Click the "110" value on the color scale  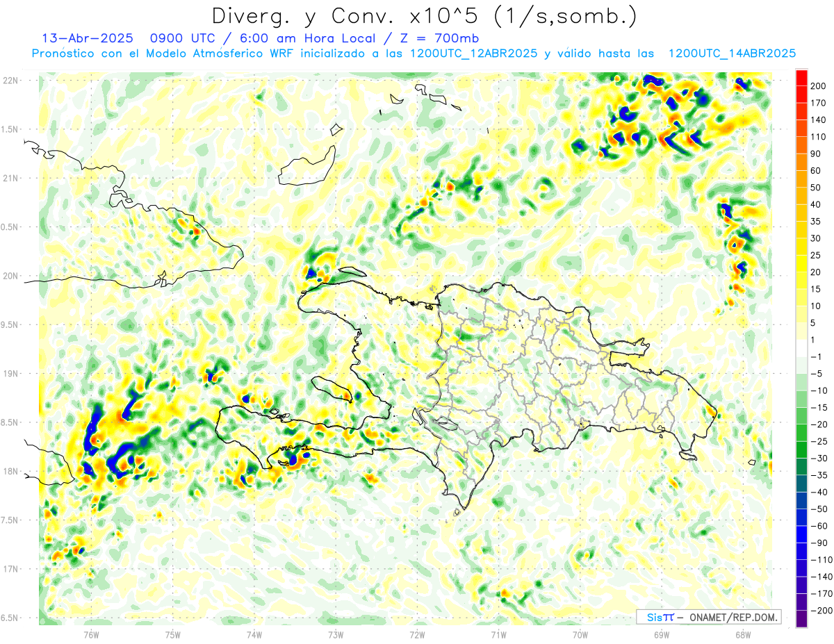click(x=819, y=137)
